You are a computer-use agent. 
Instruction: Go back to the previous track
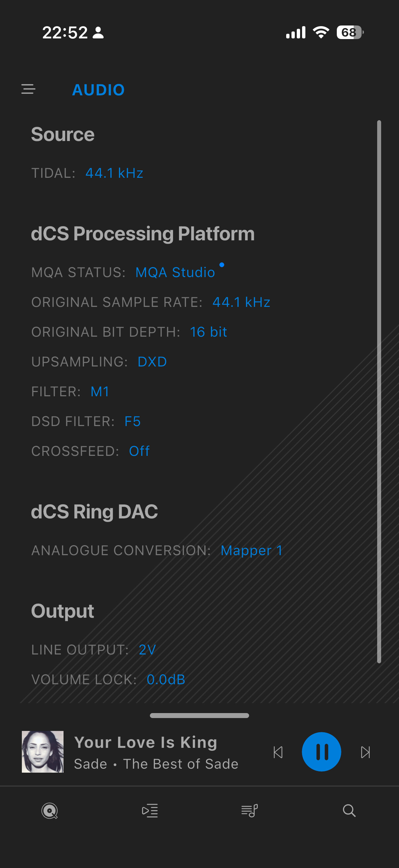(278, 752)
